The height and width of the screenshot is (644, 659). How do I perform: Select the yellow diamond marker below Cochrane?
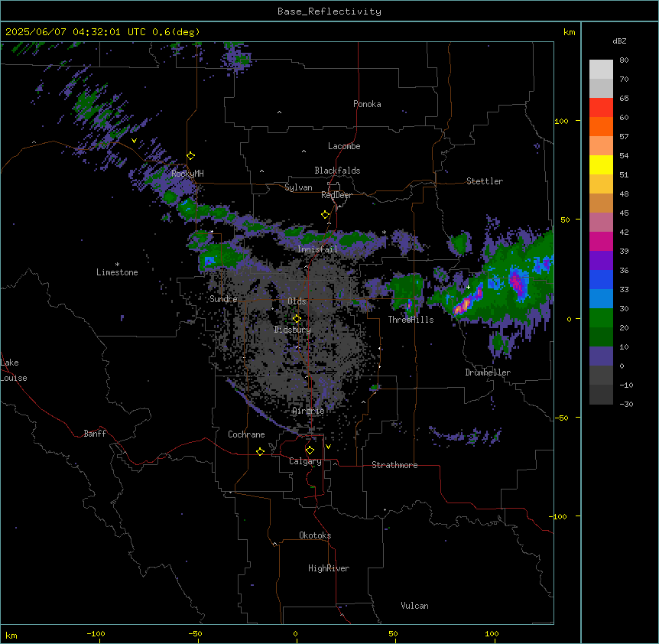pos(260,451)
